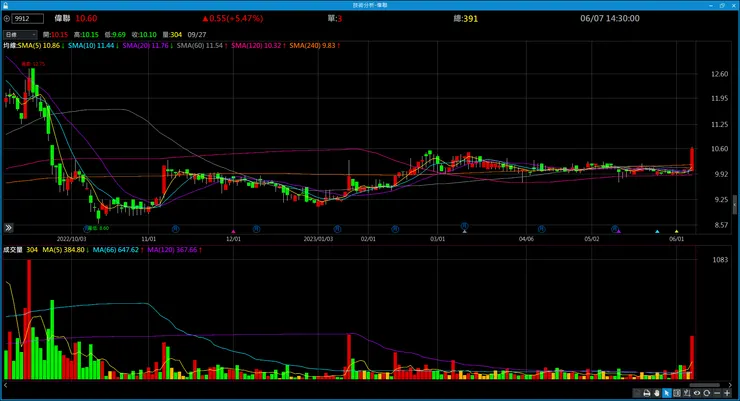
Task: Click the printer icon in bottom toolbar
Action: 647,393
